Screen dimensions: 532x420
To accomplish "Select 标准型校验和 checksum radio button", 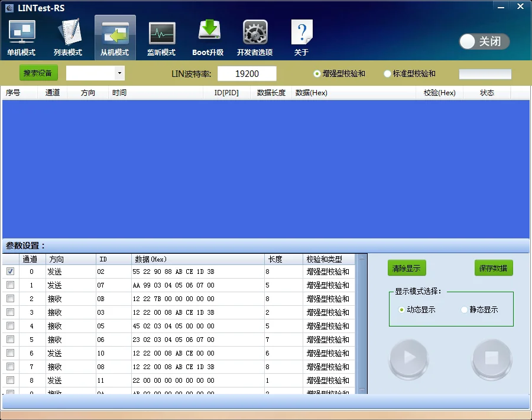I will (x=388, y=74).
